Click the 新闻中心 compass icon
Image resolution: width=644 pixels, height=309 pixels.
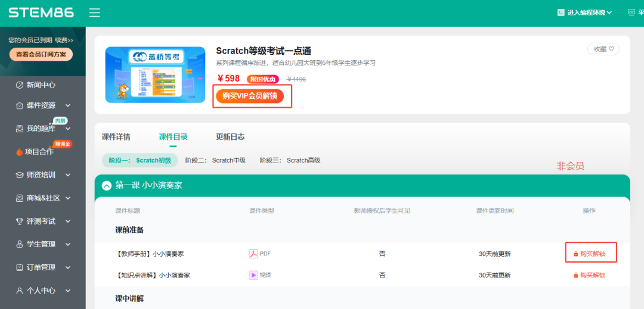19,85
